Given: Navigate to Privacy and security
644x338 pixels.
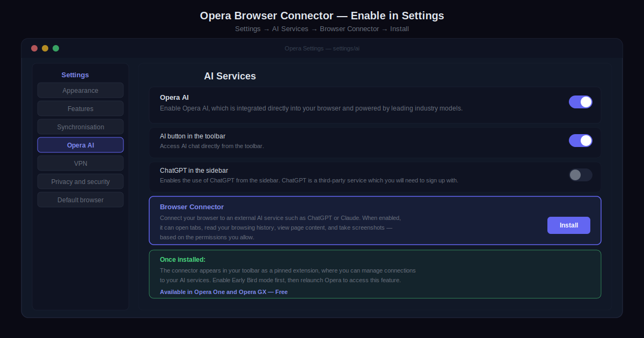Looking at the screenshot, I should coord(80,181).
